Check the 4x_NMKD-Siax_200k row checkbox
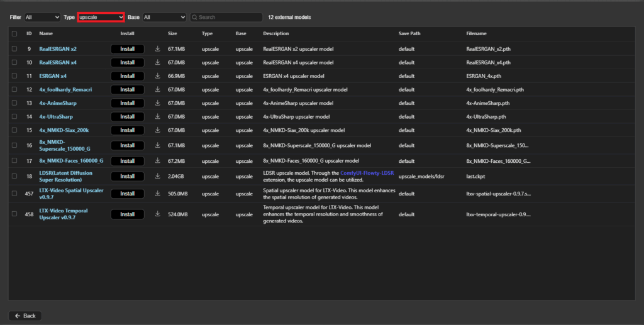Image resolution: width=644 pixels, height=325 pixels. point(14,130)
